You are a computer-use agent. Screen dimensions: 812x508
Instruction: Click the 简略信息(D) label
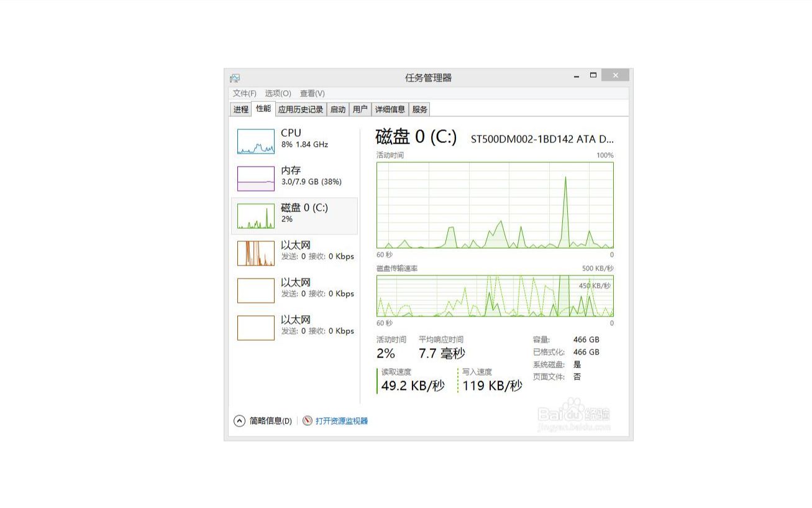click(270, 421)
